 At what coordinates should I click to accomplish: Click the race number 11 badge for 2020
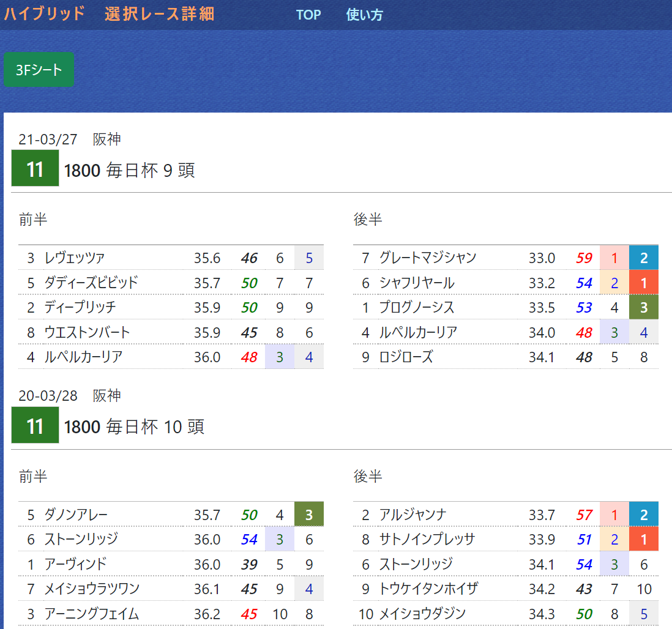[35, 425]
